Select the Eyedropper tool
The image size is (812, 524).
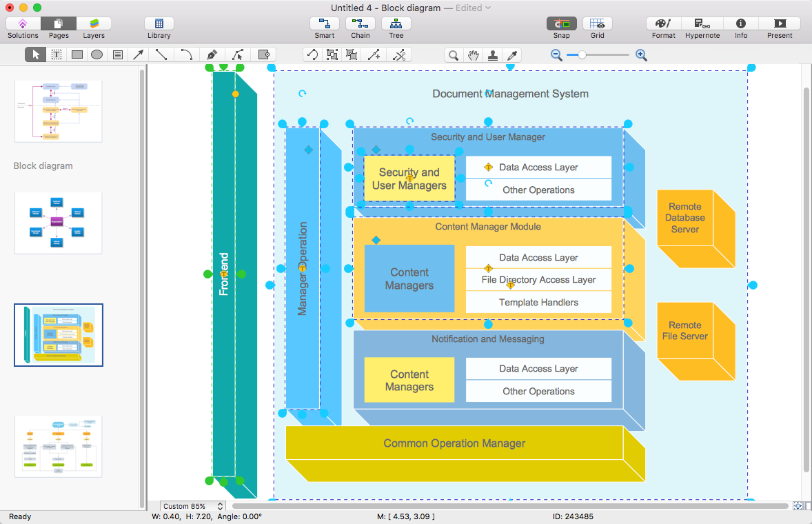(512, 56)
